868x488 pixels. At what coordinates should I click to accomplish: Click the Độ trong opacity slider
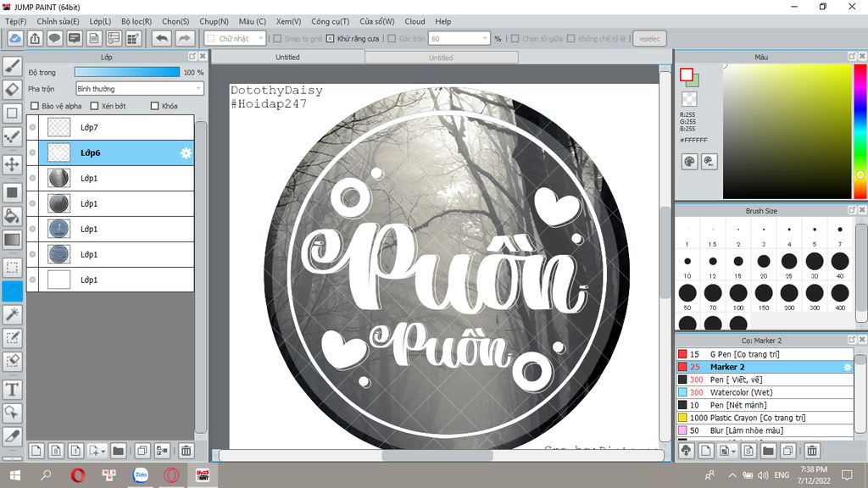pyautogui.click(x=127, y=72)
